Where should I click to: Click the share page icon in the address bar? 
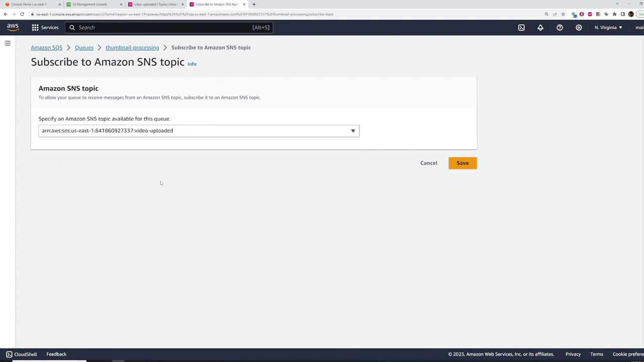(554, 14)
